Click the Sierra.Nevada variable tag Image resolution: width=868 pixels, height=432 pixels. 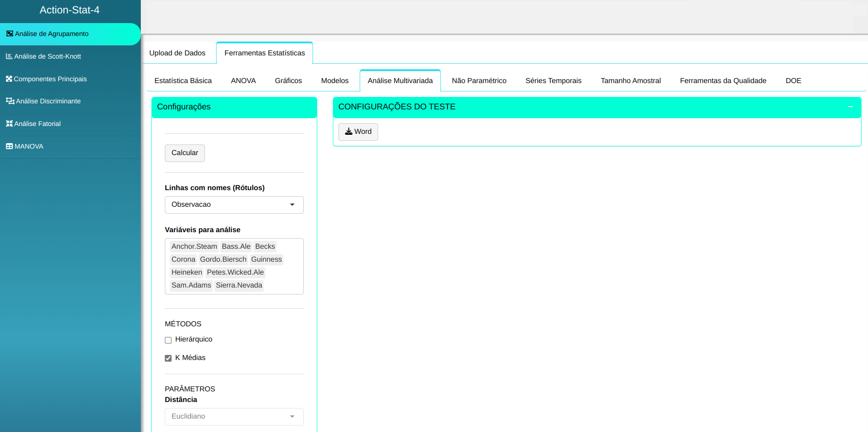point(239,285)
